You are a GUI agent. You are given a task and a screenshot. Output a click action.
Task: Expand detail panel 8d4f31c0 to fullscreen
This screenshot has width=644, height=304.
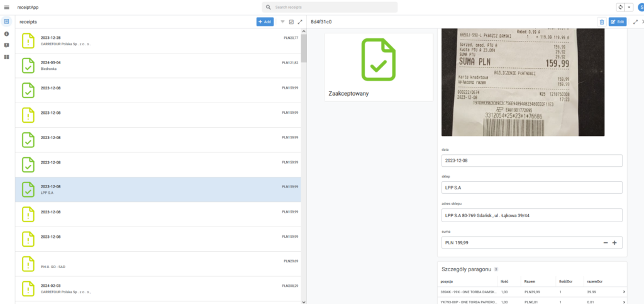coord(635,21)
